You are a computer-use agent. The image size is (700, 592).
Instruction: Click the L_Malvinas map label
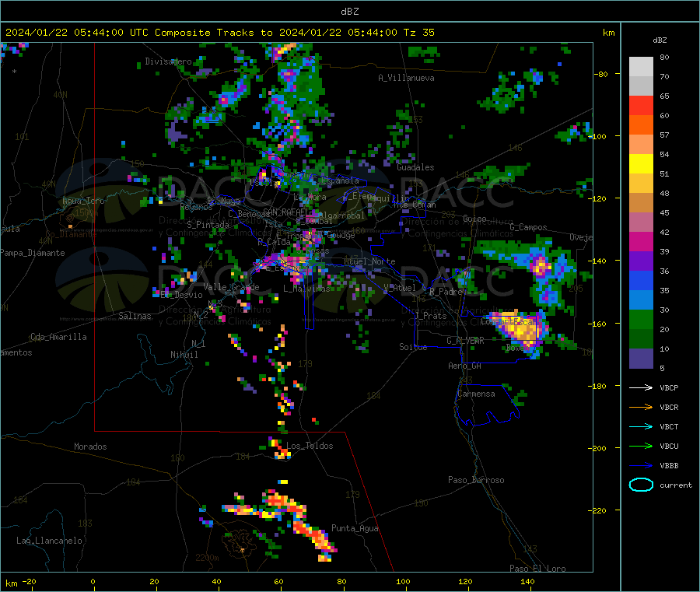306,289
